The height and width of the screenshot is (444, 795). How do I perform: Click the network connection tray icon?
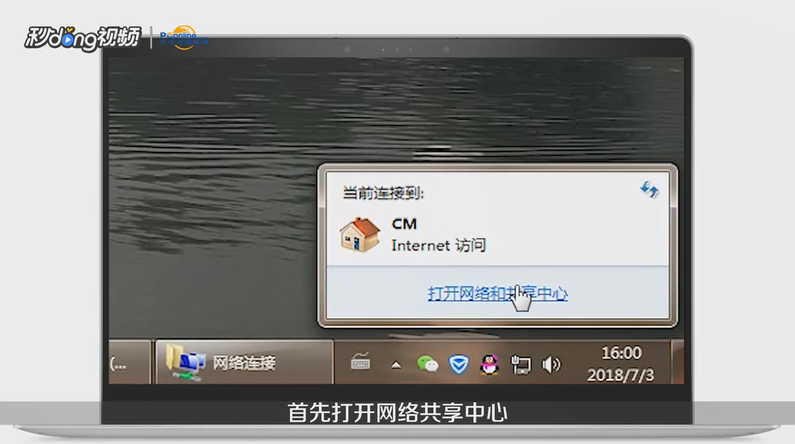521,364
